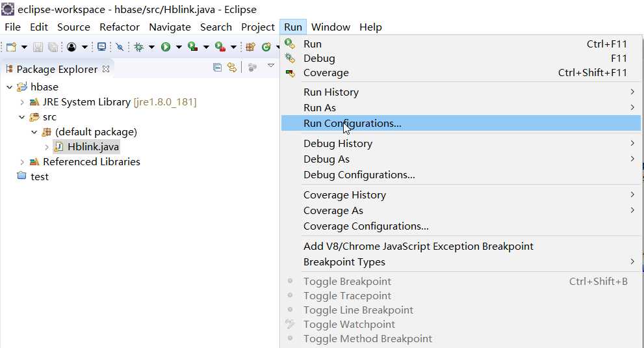Expand the Hblink.java node
This screenshot has width=644, height=348.
[47, 147]
